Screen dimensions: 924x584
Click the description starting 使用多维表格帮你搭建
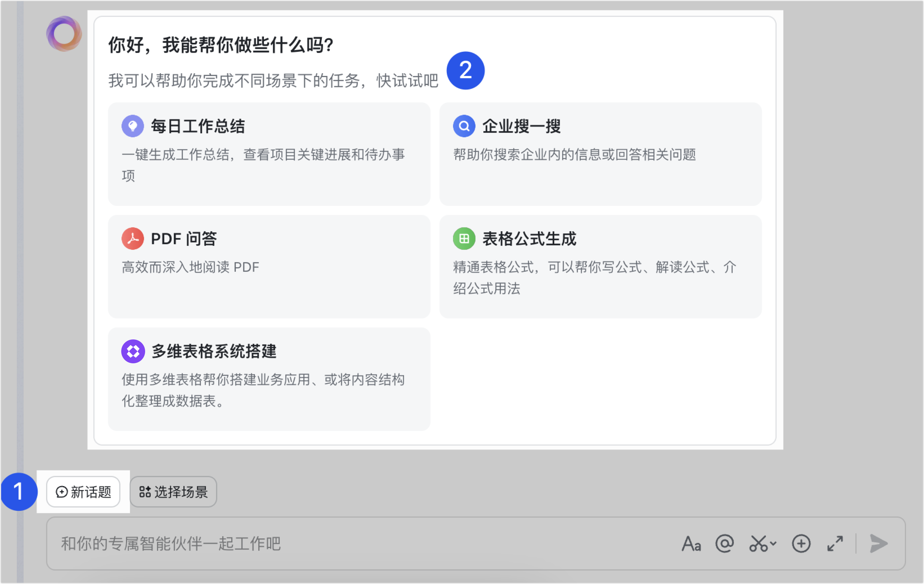[263, 390]
